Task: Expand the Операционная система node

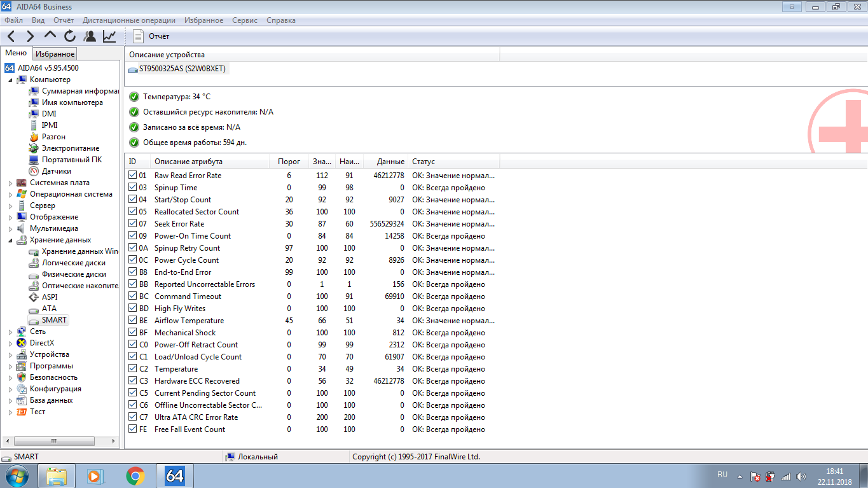Action: coord(10,195)
